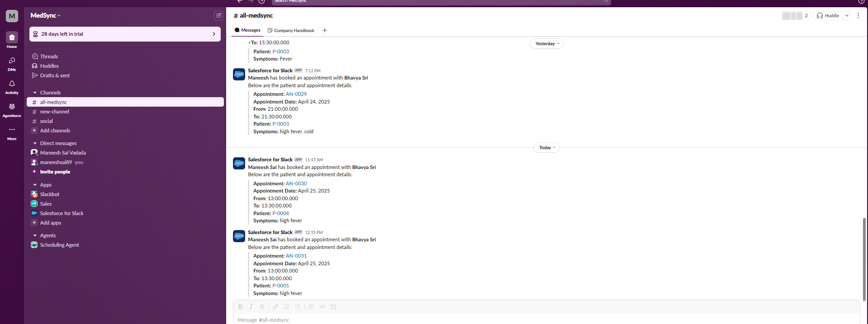Toggle bold formatting in the composer
The width and height of the screenshot is (868, 324).
tap(240, 307)
